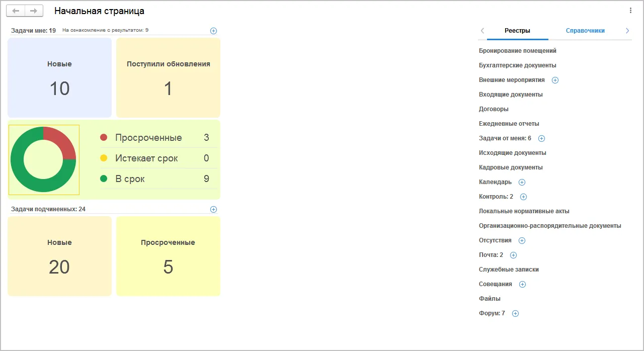The image size is (644, 351).
Task: Add a new task via plus next to Задачи мне
Action: [213, 31]
